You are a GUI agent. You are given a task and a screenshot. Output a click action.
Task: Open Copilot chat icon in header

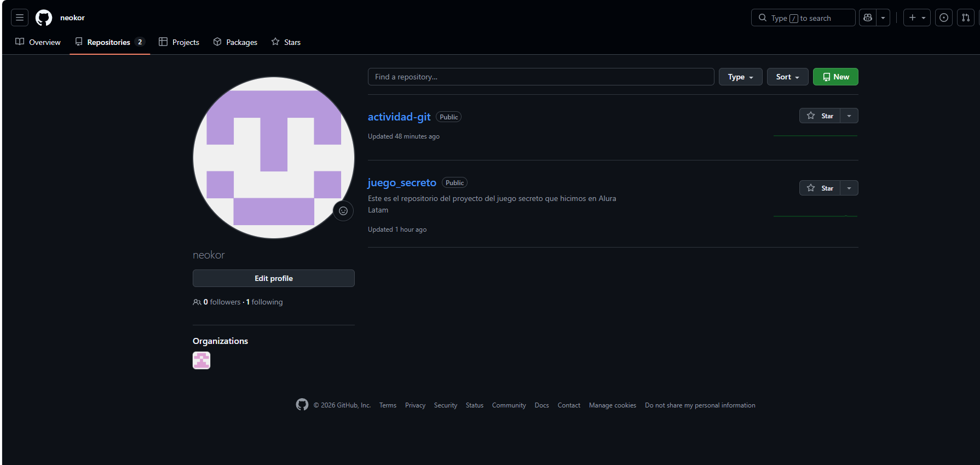click(868, 18)
